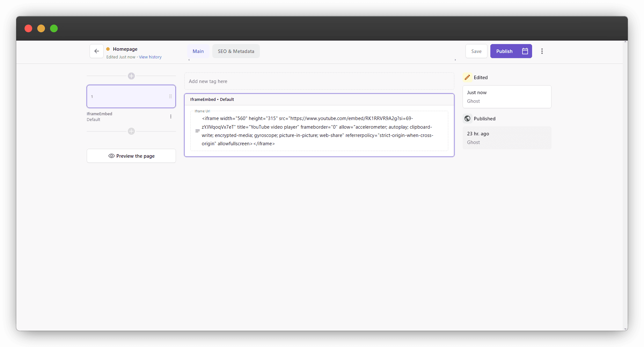Add a block above item 1 with plus icon

131,76
